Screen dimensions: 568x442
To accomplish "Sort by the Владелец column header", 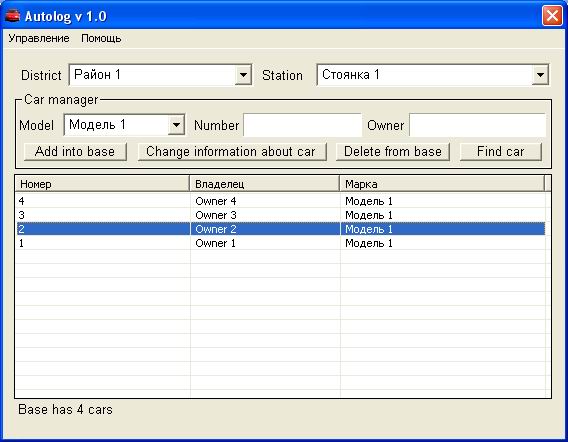I will click(264, 184).
